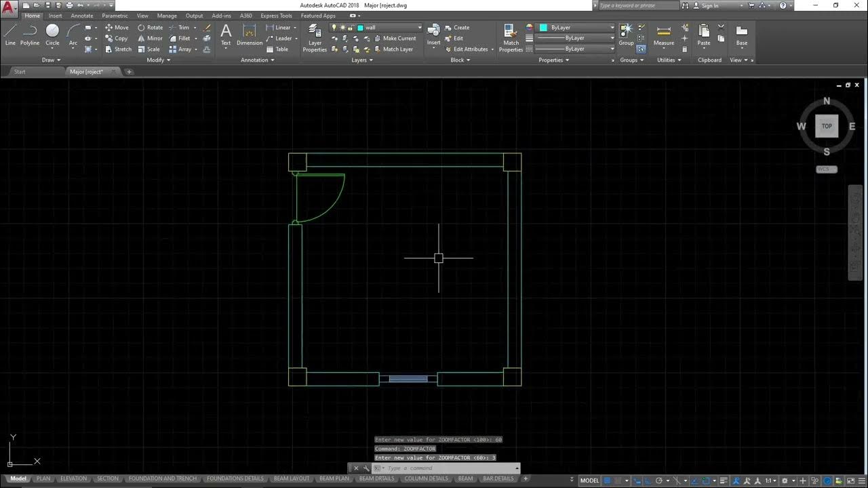The height and width of the screenshot is (488, 868).
Task: Click the Text annotation tool
Action: tap(226, 34)
